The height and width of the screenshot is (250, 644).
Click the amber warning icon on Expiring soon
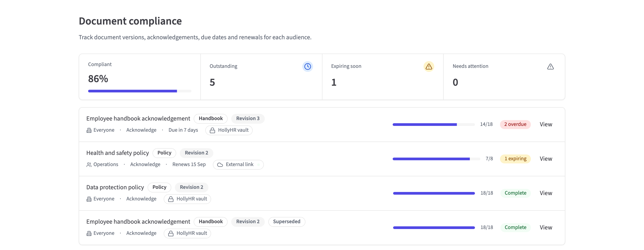pos(429,66)
